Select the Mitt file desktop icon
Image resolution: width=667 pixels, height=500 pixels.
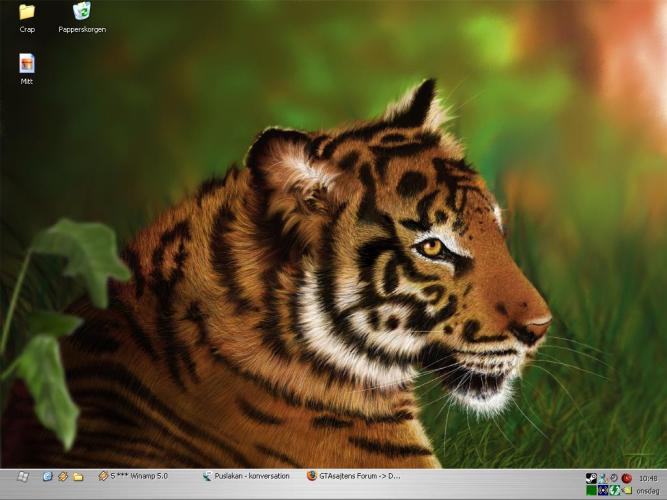point(27,64)
